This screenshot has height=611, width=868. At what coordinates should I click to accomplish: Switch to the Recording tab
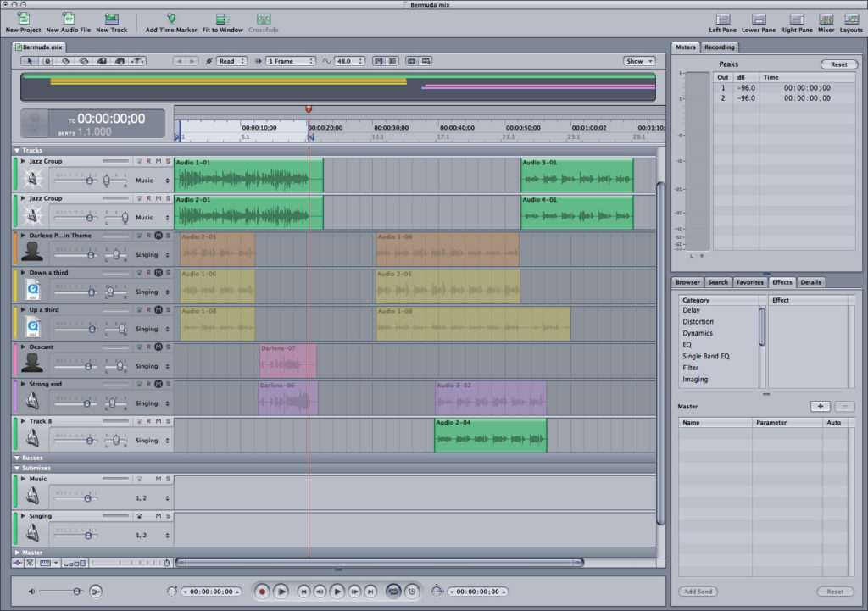[x=719, y=47]
